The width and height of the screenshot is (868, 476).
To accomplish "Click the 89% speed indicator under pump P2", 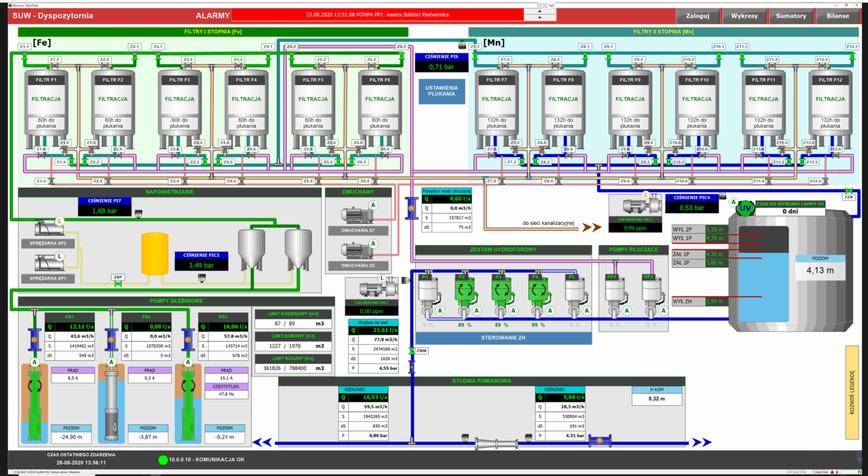I will click(465, 325).
